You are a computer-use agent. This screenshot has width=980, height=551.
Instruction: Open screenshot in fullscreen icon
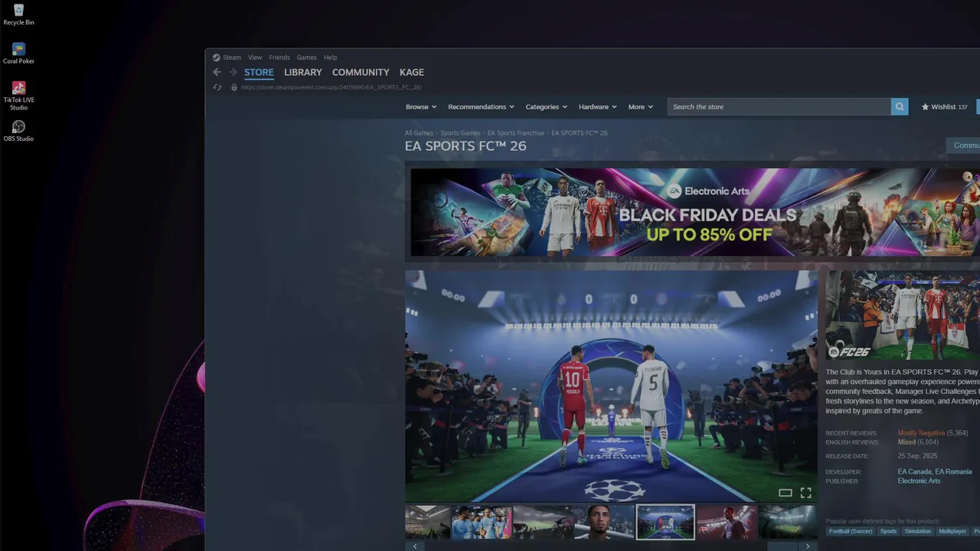pos(805,493)
